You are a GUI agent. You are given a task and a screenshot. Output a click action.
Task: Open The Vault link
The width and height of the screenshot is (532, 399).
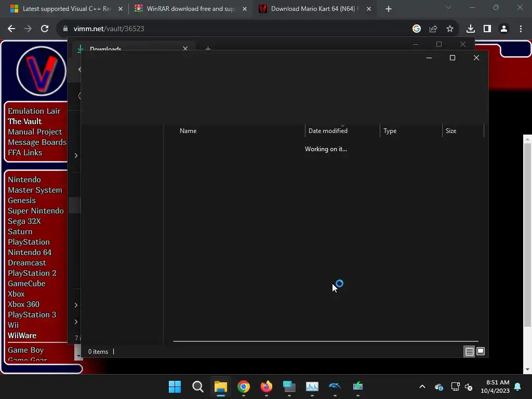point(25,122)
